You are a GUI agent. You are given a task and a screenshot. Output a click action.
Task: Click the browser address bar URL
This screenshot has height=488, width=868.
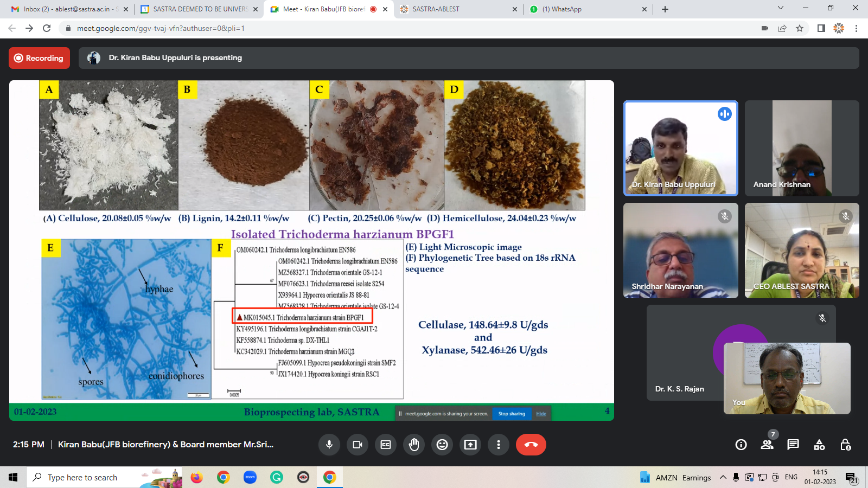[161, 28]
